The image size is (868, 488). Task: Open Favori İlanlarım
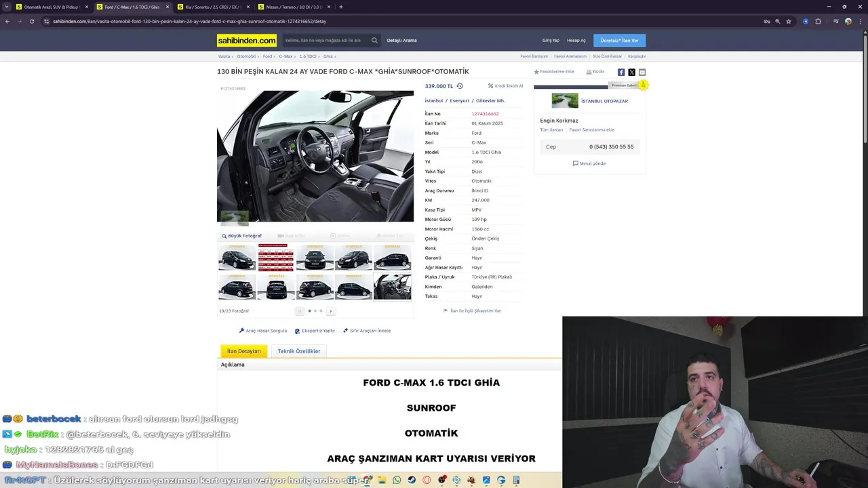pyautogui.click(x=534, y=56)
